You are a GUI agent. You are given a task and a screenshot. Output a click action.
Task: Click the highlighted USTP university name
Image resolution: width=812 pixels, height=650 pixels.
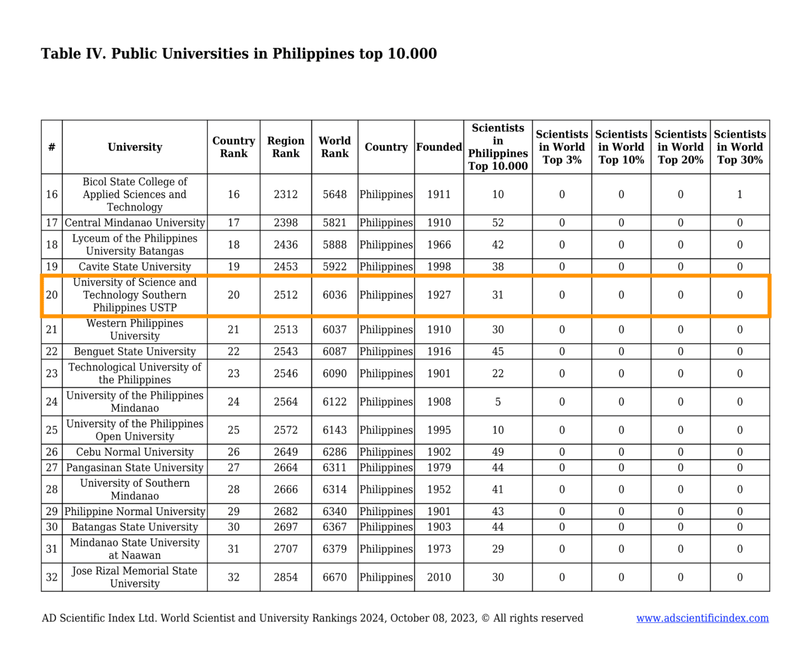click(135, 295)
